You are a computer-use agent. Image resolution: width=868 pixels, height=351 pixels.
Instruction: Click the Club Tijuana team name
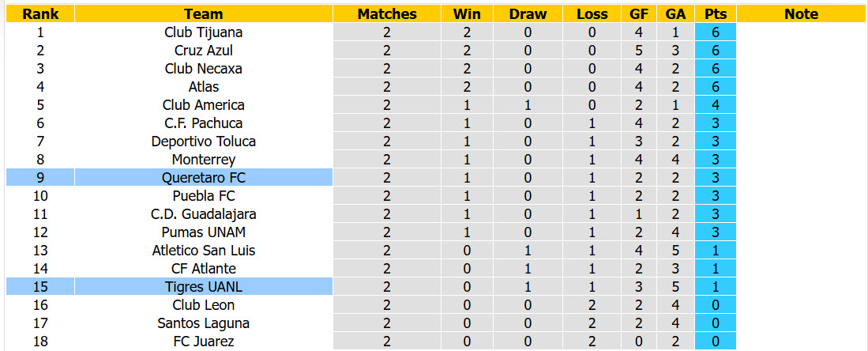pyautogui.click(x=204, y=32)
